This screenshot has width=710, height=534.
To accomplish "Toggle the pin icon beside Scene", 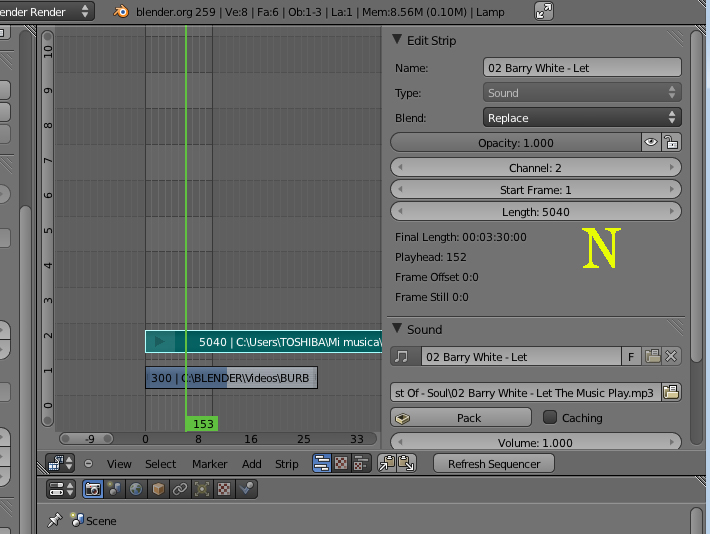I will (x=55, y=520).
